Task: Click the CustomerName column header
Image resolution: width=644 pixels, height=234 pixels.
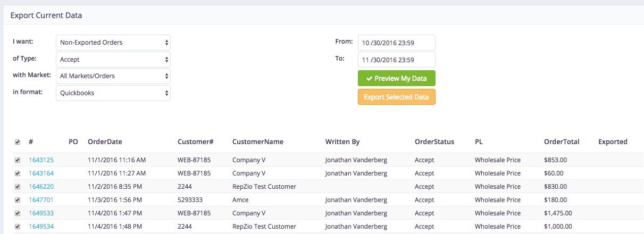Action: click(x=258, y=142)
